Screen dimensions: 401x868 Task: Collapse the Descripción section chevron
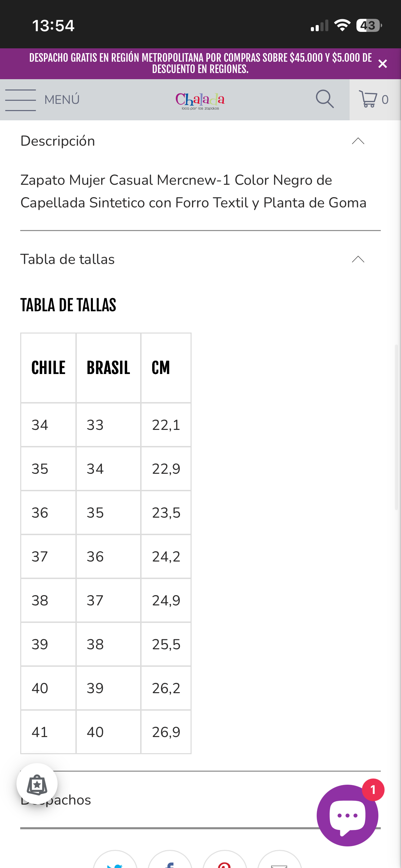click(358, 141)
